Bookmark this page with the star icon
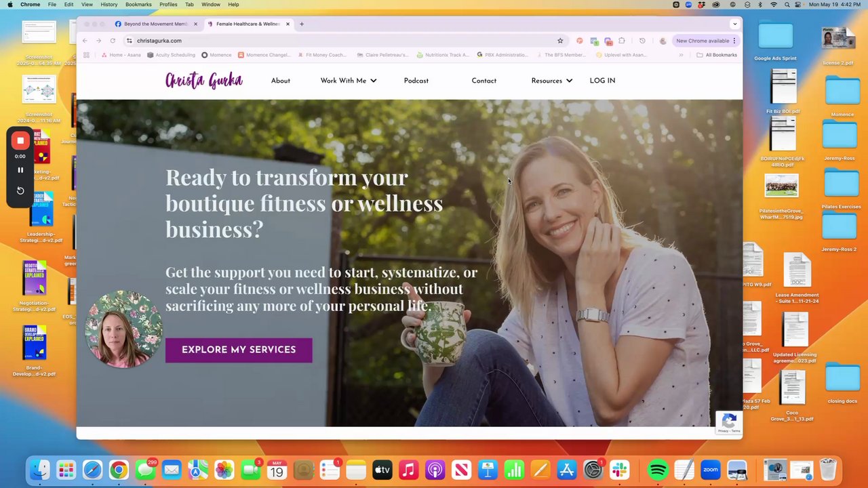Image resolution: width=868 pixels, height=488 pixels. click(560, 41)
